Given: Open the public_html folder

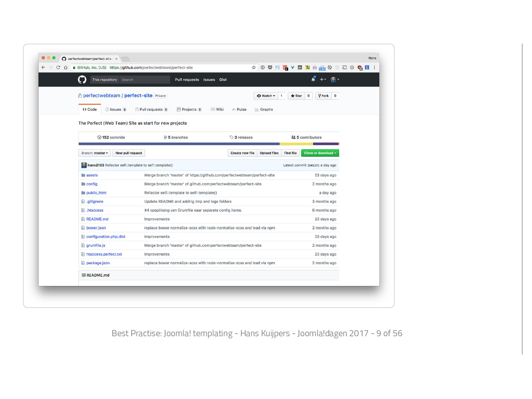Looking at the screenshot, I should click(96, 193).
